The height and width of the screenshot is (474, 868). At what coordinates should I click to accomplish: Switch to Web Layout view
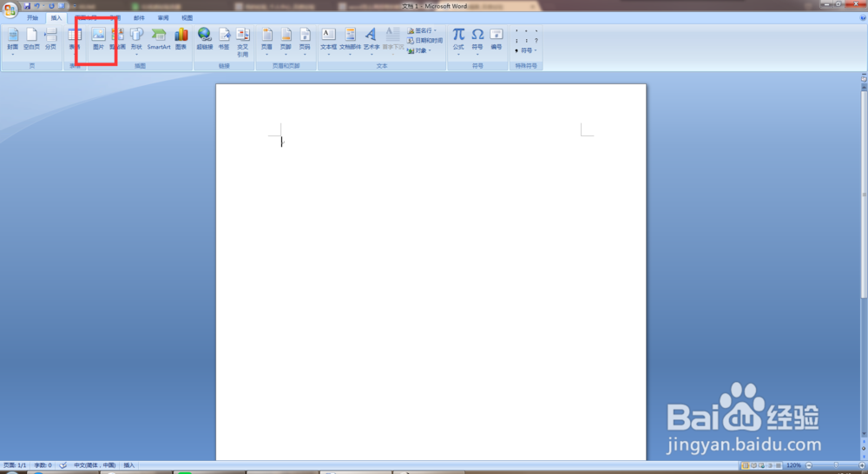(762, 465)
